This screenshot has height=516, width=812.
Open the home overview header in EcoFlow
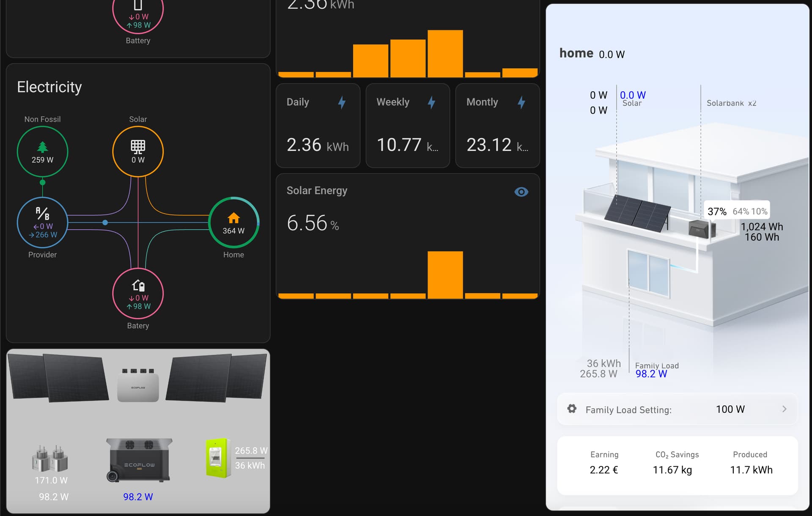coord(576,53)
